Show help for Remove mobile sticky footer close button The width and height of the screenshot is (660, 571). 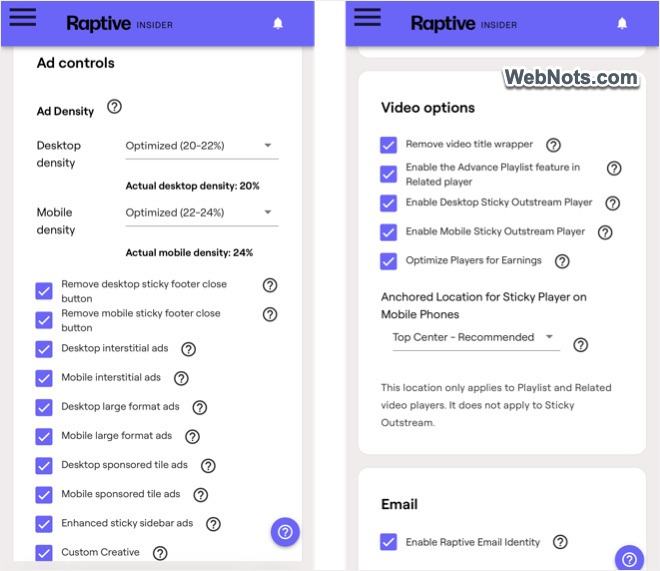coord(270,314)
